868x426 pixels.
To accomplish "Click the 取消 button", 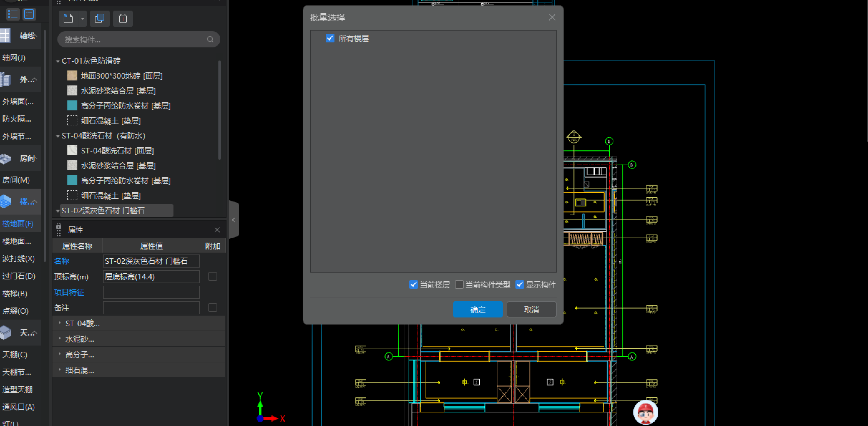I will 531,309.
